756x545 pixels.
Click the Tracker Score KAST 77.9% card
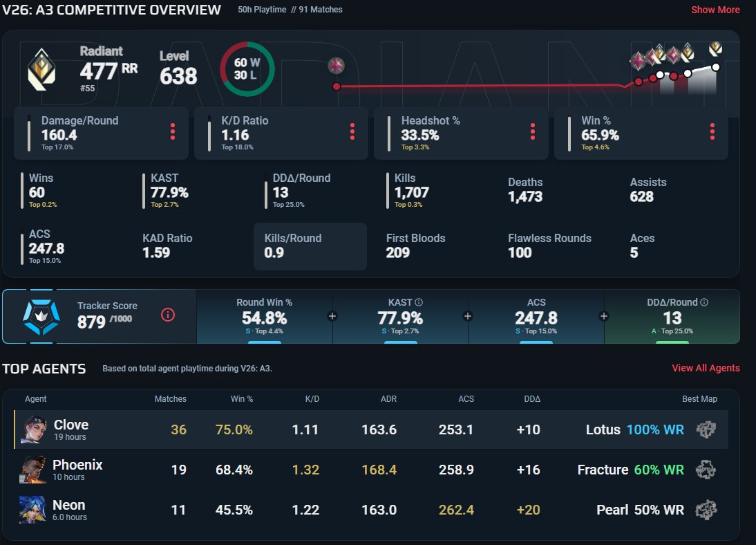pyautogui.click(x=400, y=317)
